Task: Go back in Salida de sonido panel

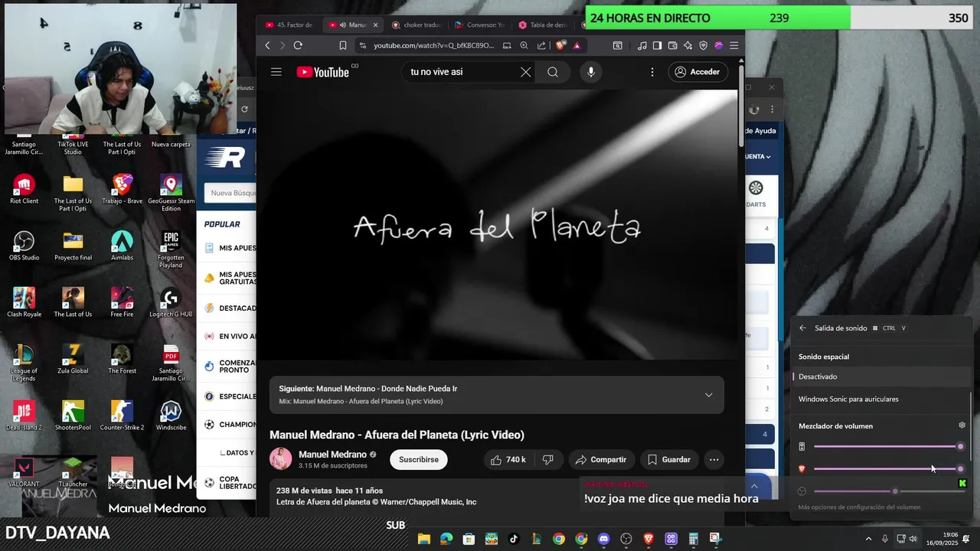Action: (x=802, y=328)
